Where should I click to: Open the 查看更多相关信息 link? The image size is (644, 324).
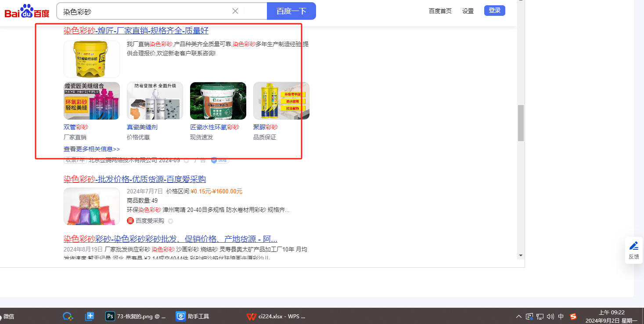click(92, 149)
